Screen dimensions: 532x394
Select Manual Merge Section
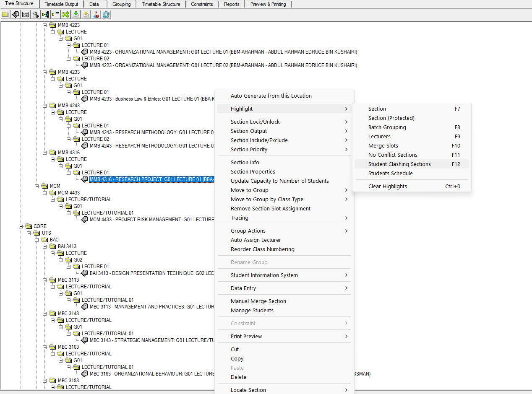point(284,301)
